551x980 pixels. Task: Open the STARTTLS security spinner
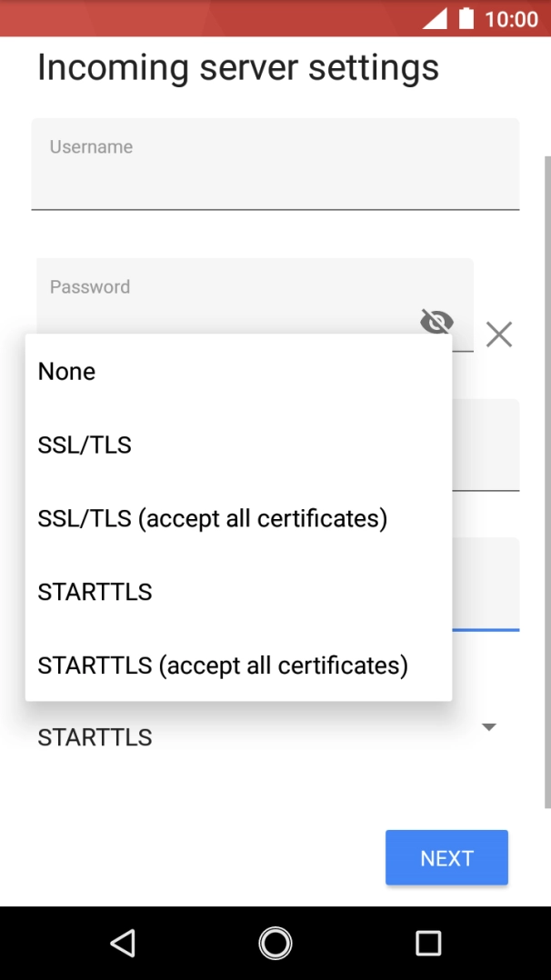[95, 737]
